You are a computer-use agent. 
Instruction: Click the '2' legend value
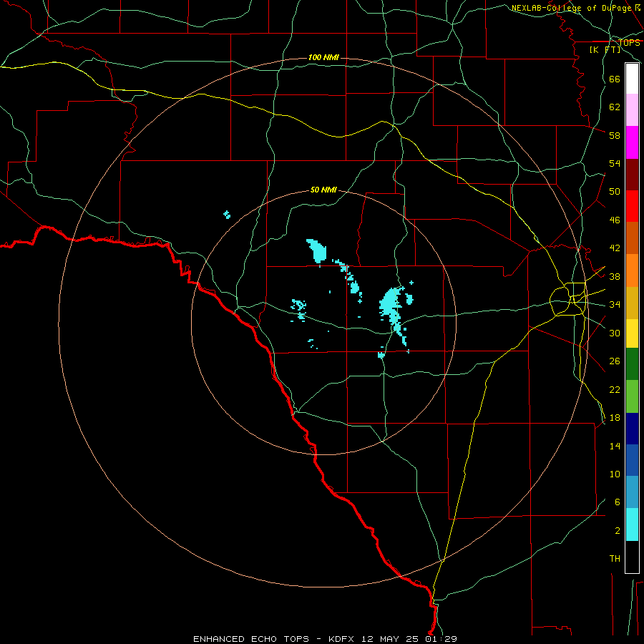[x=618, y=531]
